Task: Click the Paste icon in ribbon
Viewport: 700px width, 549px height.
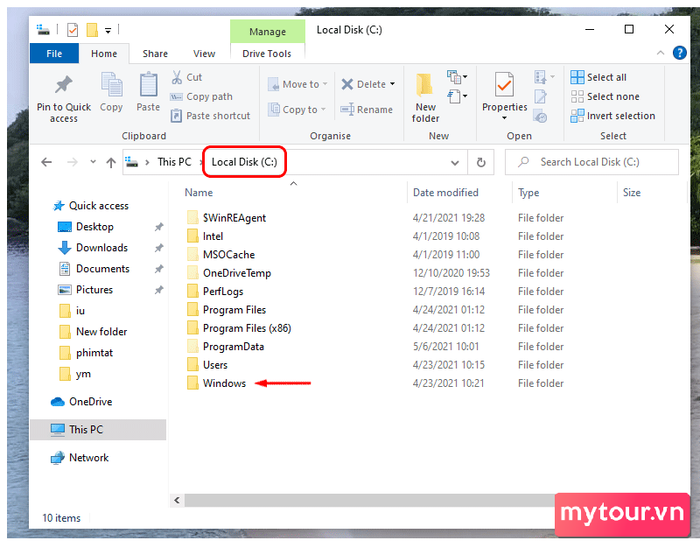Action: (148, 87)
